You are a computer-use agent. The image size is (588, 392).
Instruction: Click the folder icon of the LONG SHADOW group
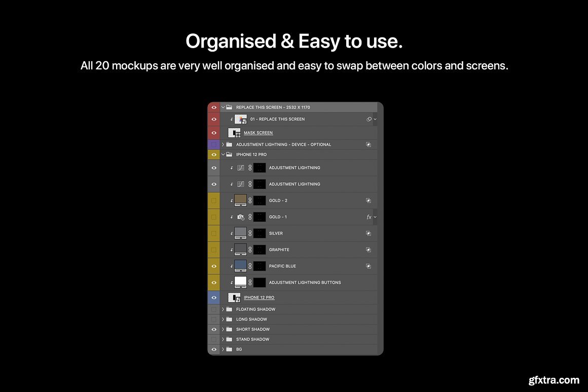229,320
